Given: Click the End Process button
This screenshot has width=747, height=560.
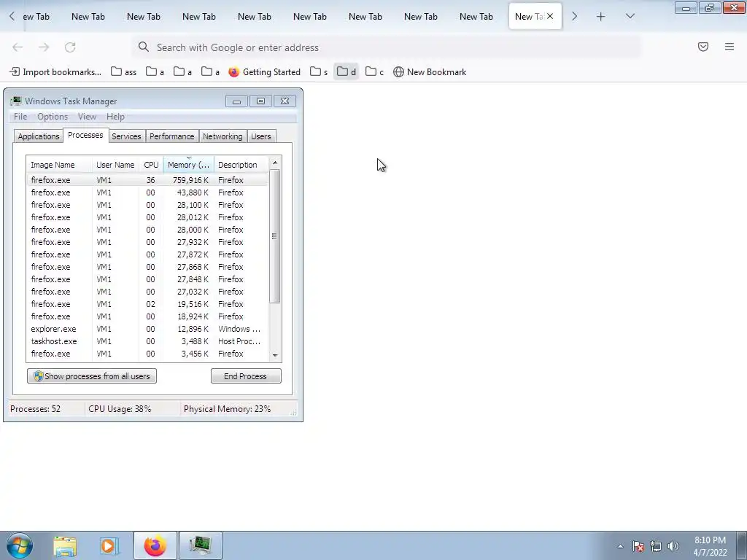Looking at the screenshot, I should point(246,376).
